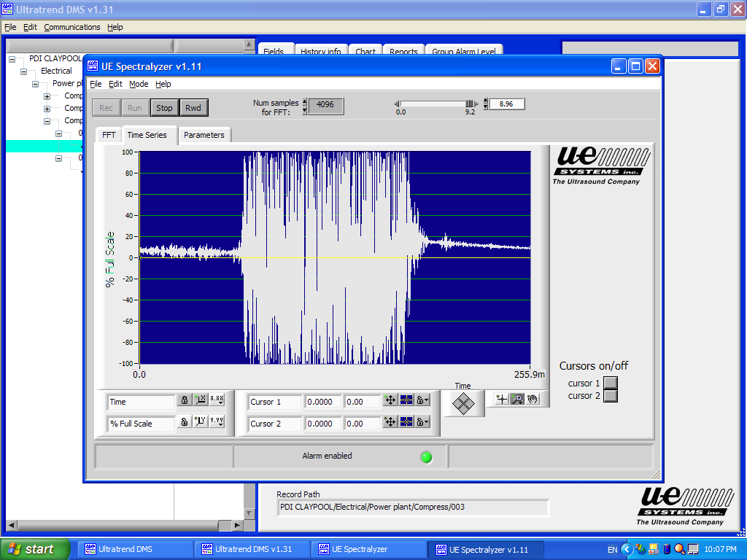
Task: Click the UE Spectralyzer title bar icon
Action: tap(93, 66)
